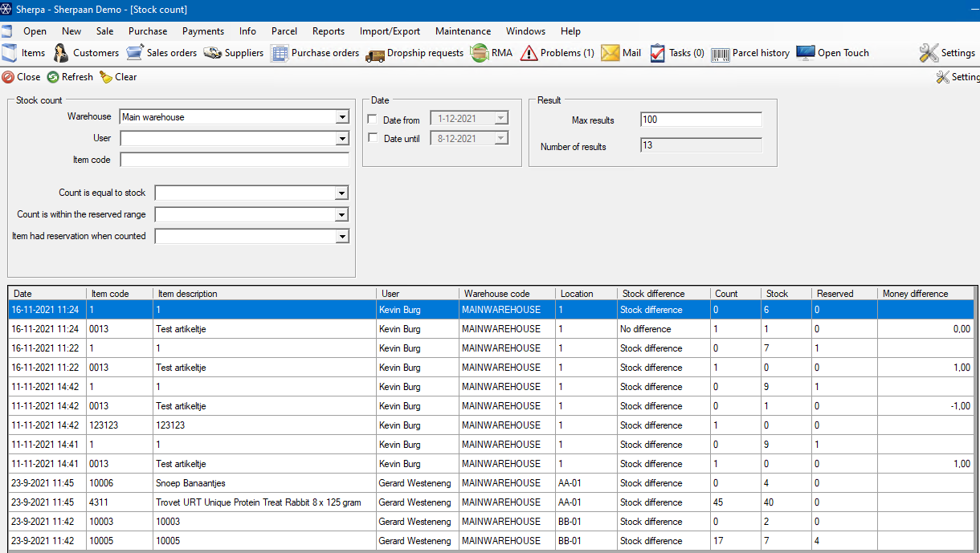
Task: Open the Sale menu
Action: click(105, 31)
